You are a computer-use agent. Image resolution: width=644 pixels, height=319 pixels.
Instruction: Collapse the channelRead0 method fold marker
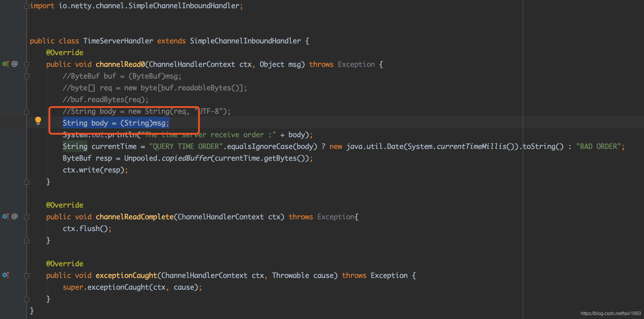27,65
